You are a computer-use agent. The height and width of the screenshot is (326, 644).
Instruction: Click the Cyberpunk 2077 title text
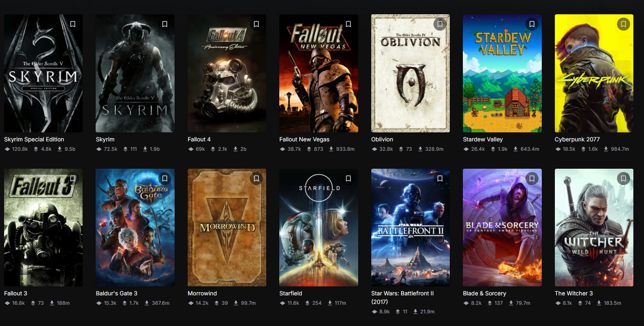click(x=577, y=139)
